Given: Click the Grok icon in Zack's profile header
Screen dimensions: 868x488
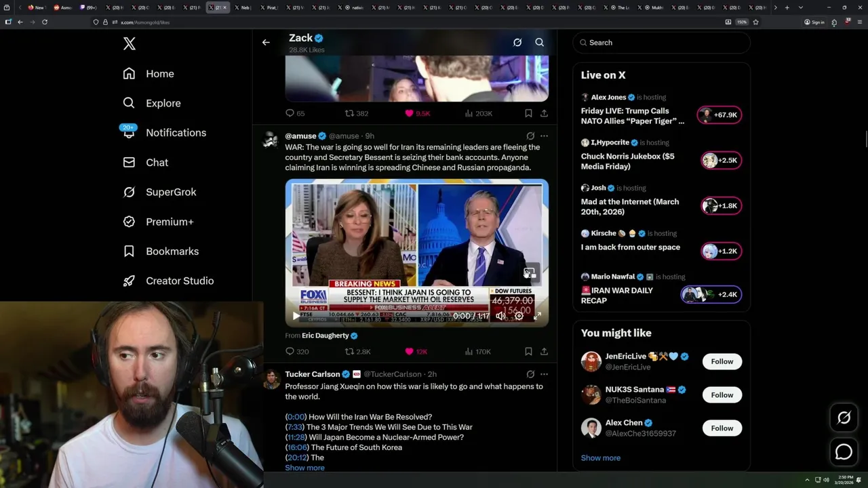Looking at the screenshot, I should click(x=517, y=42).
